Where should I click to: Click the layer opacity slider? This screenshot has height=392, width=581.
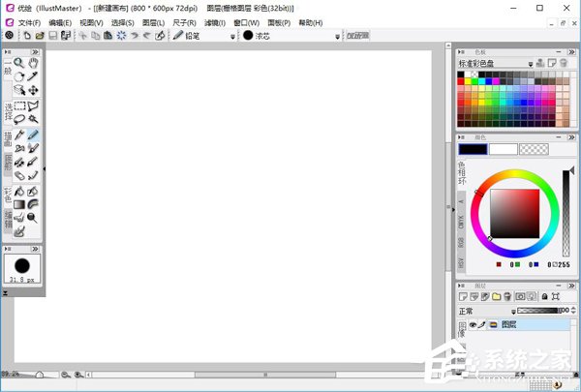click(x=538, y=311)
